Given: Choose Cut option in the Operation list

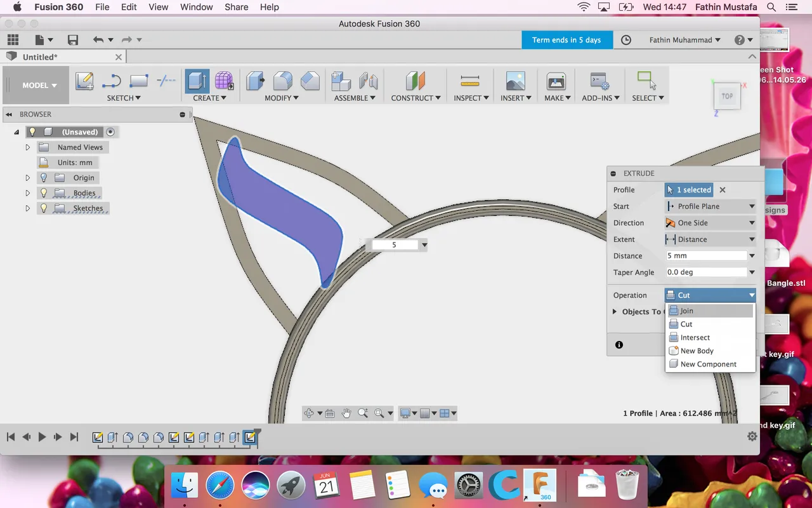Looking at the screenshot, I should pyautogui.click(x=710, y=324).
